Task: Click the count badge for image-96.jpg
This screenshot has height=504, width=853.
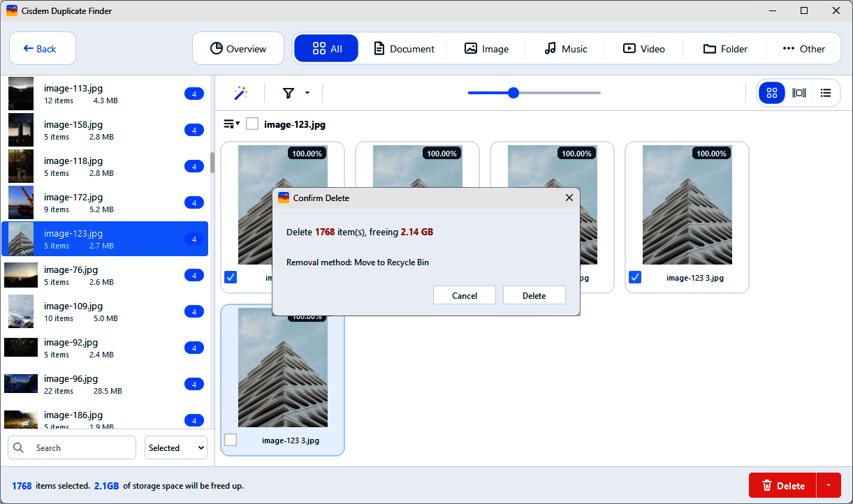Action: 194,384
